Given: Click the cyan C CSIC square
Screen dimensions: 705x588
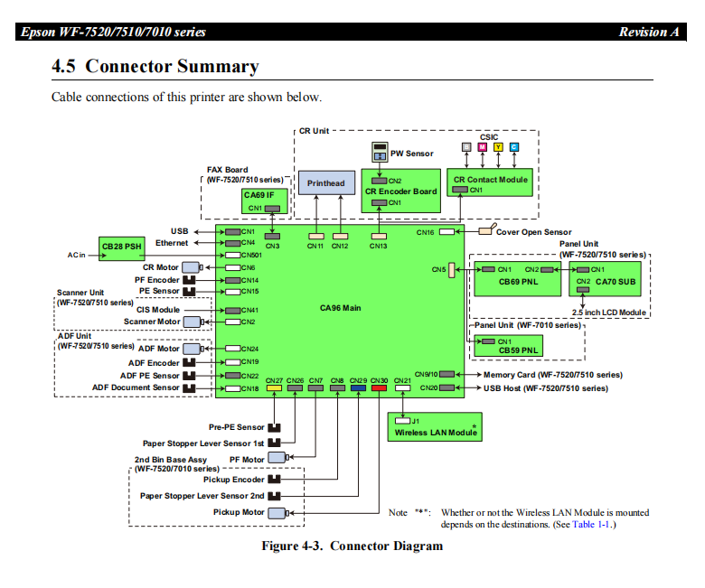Looking at the screenshot, I should point(513,147).
